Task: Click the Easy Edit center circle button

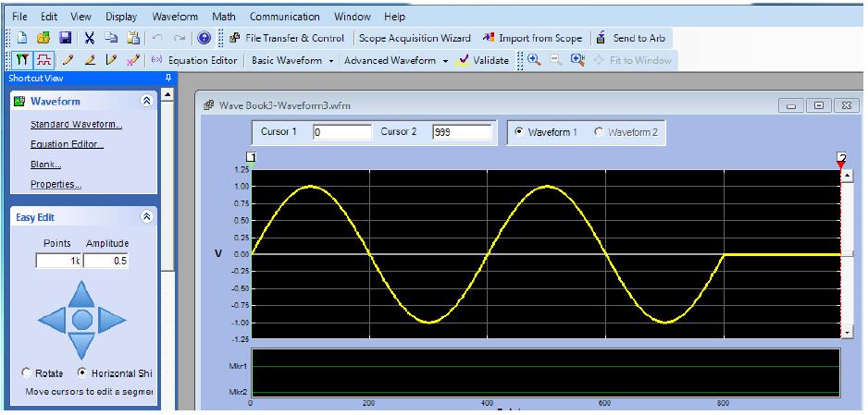Action: 82,320
